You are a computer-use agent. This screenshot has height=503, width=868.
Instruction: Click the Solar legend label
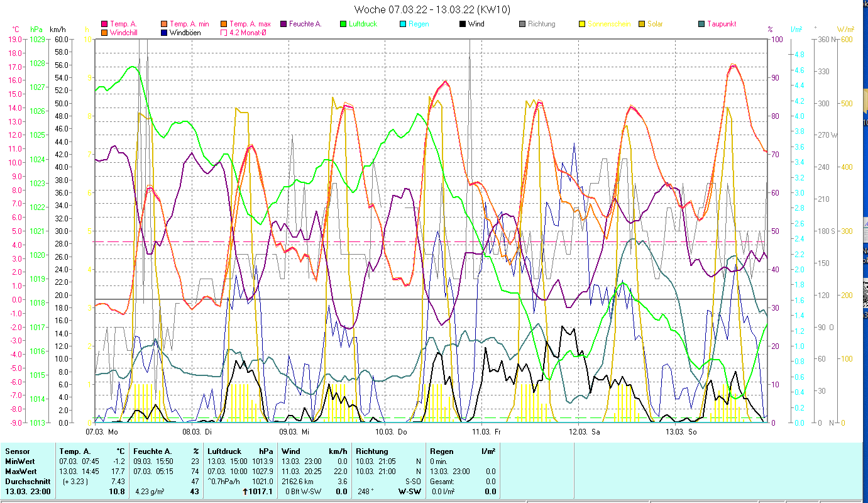coord(655,25)
